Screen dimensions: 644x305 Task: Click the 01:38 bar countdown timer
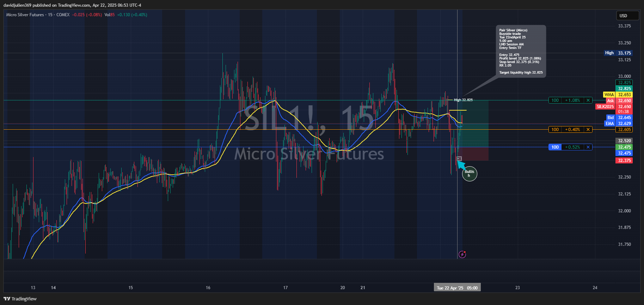624,112
